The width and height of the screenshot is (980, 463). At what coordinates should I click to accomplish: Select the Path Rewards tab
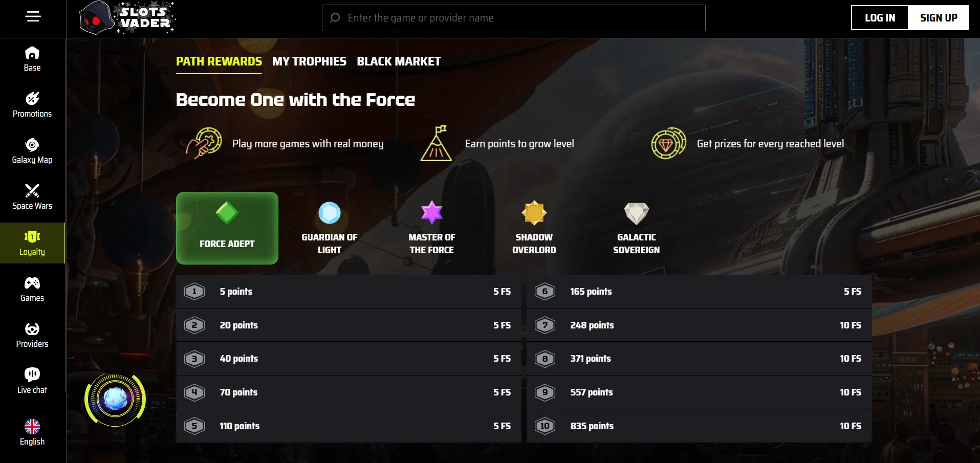219,61
